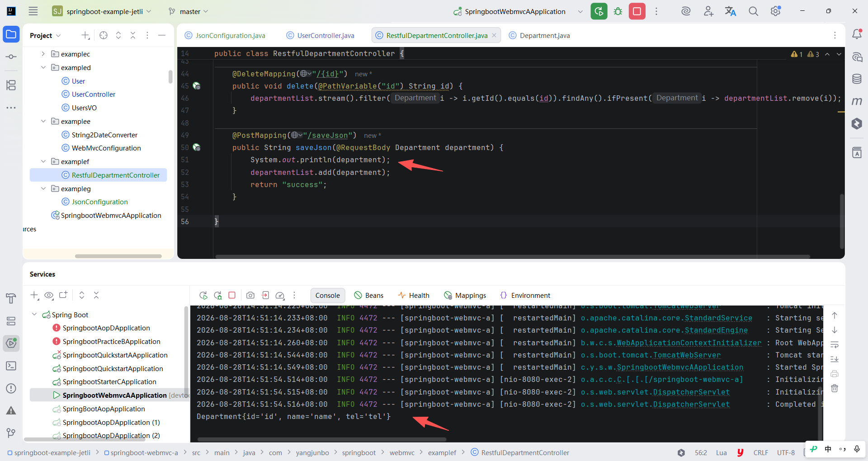
Task: Select WebMvcConfiguration in Project tree
Action: (x=106, y=148)
